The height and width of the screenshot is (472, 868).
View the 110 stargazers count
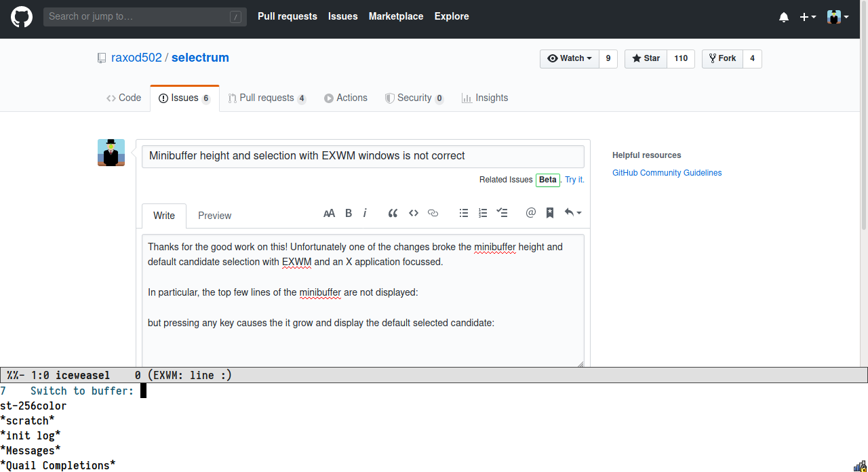coord(681,58)
